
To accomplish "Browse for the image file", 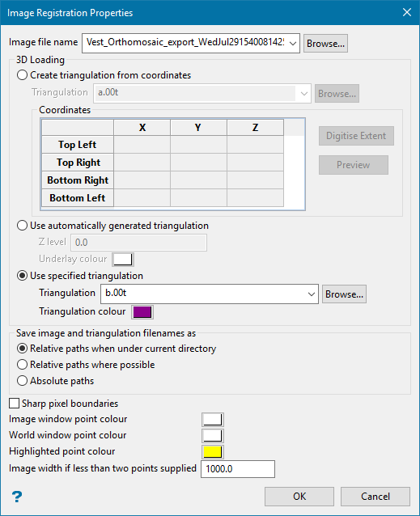I will pos(325,44).
